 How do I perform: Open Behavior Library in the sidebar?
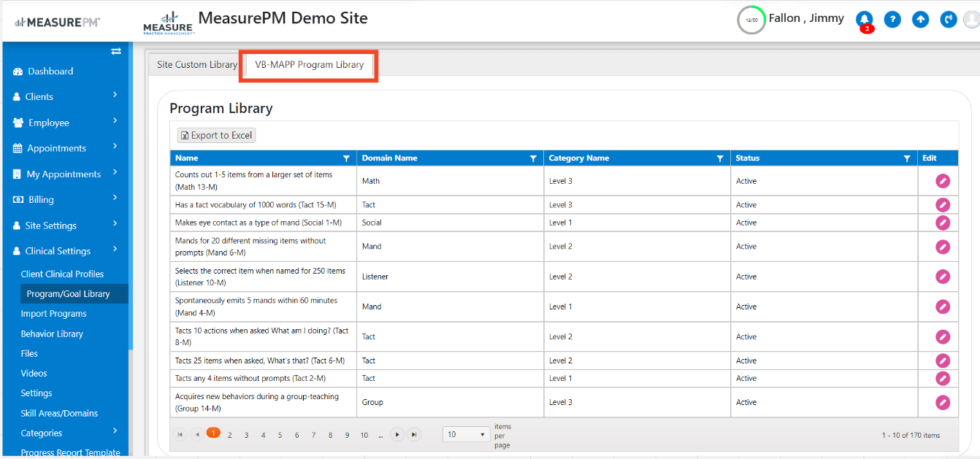pyautogui.click(x=52, y=334)
